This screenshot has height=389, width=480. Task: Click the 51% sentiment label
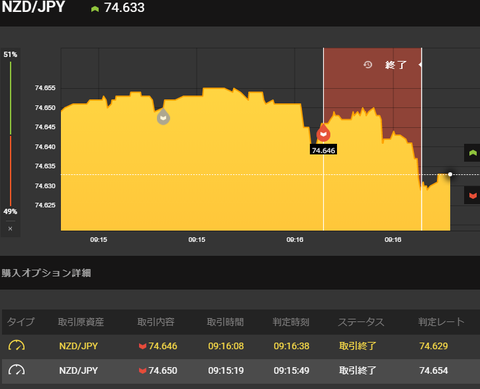(10, 54)
